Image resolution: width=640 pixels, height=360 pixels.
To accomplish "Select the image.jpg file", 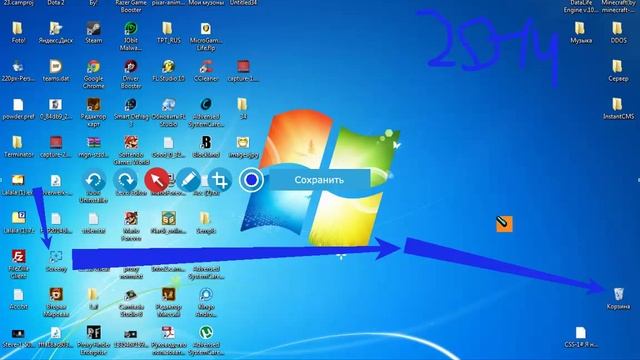I will [243, 147].
